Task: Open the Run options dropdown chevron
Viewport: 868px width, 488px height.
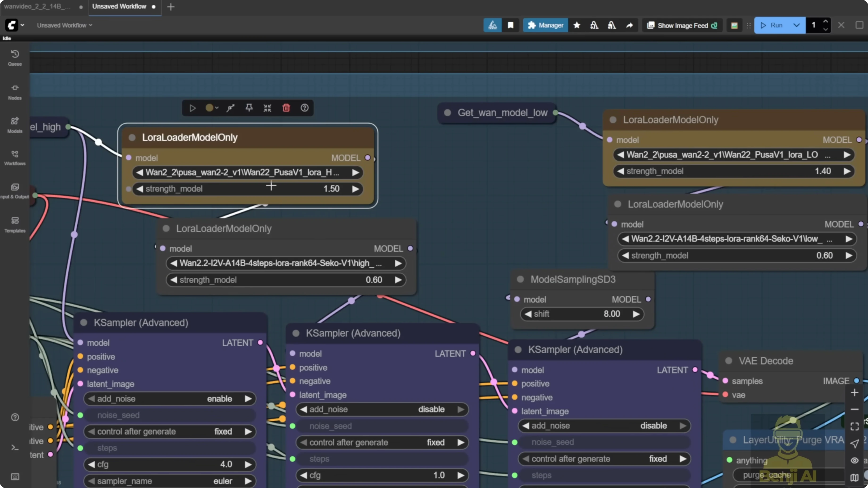Action: point(797,25)
